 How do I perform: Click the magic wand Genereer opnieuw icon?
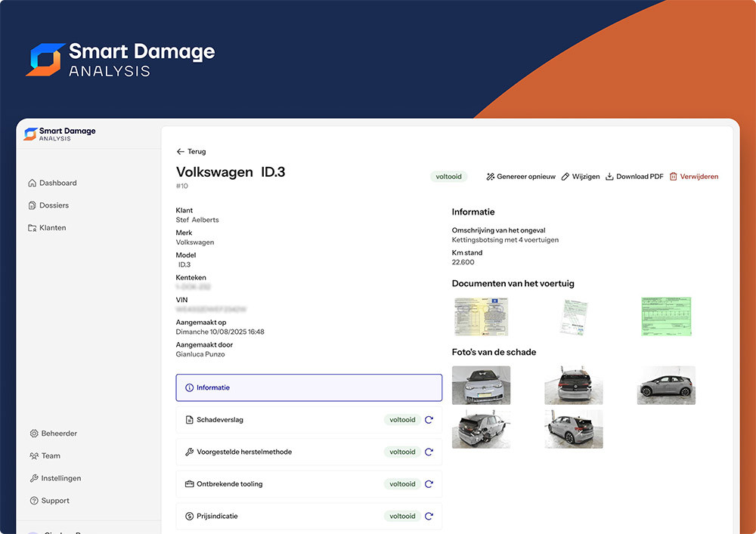pyautogui.click(x=491, y=177)
